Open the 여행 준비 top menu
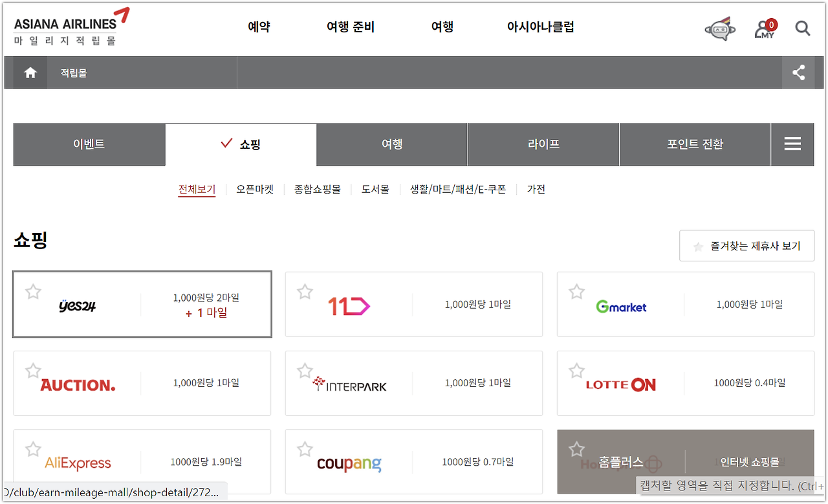828x504 pixels. coord(351,27)
